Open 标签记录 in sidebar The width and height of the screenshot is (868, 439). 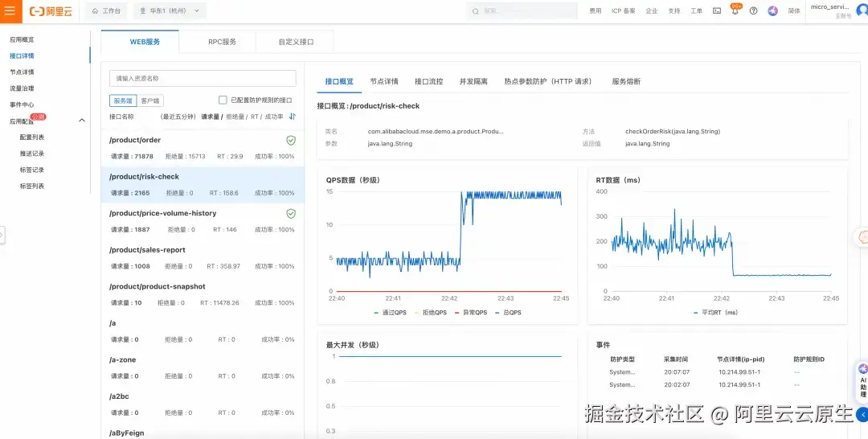32,170
